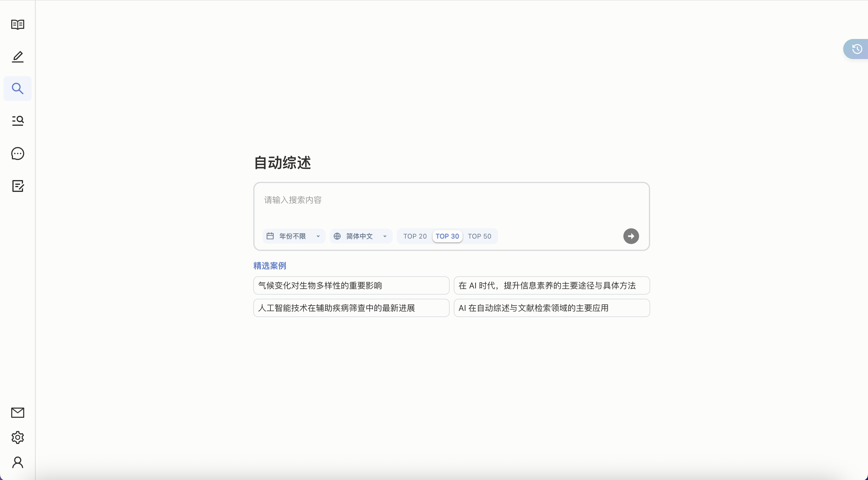
Task: Submit search with the arrow button
Action: (631, 236)
